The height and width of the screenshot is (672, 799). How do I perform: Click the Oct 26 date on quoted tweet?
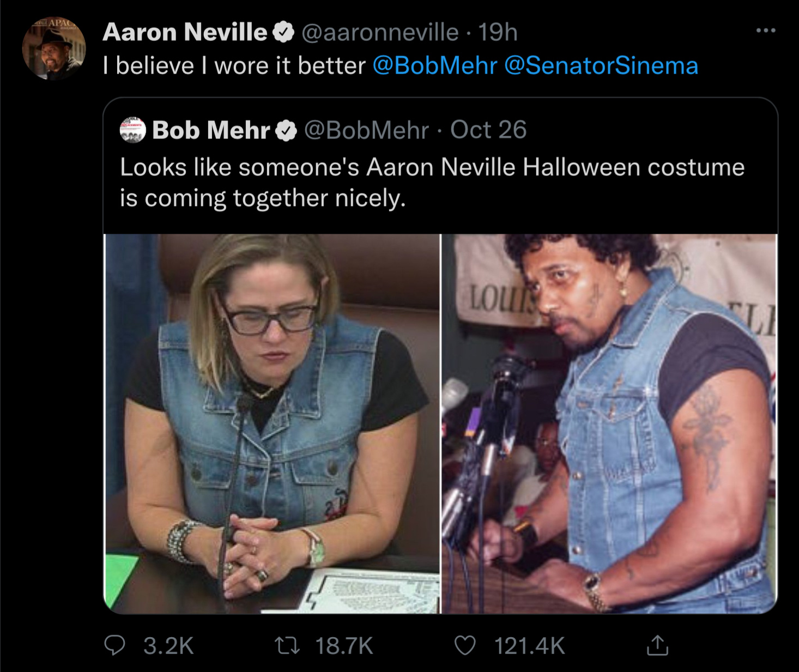point(488,130)
